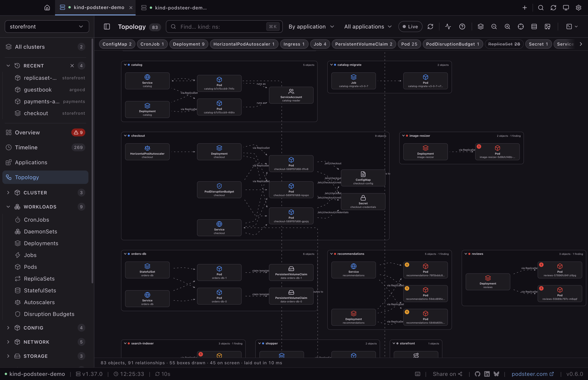The height and width of the screenshot is (380, 588).
Task: Open the podsteer.com link
Action: pos(532,374)
